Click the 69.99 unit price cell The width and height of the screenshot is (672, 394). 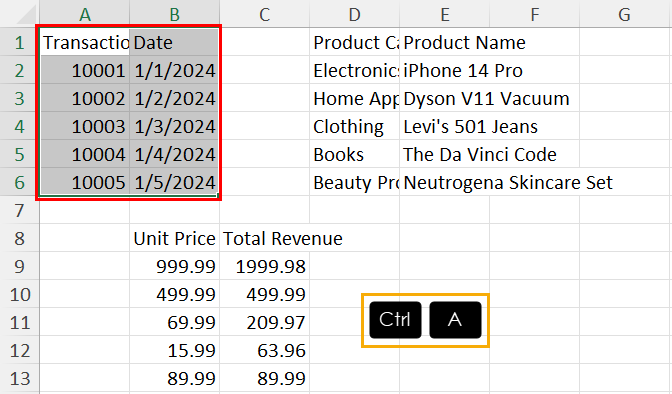(174, 322)
